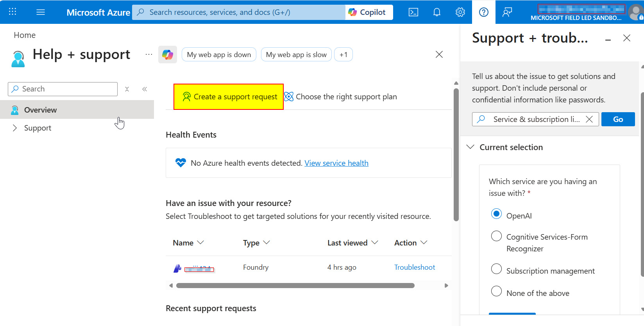
Task: Clear the sidebar search with X icon
Action: point(127,89)
